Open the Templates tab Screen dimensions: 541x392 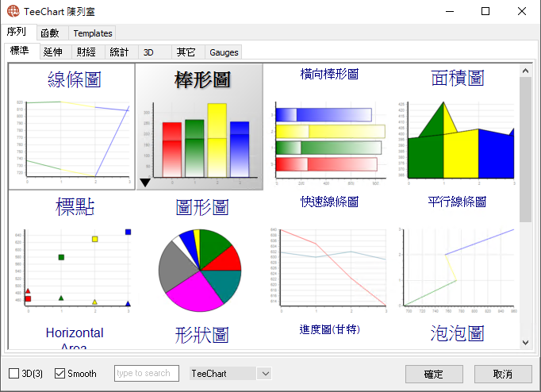point(93,33)
